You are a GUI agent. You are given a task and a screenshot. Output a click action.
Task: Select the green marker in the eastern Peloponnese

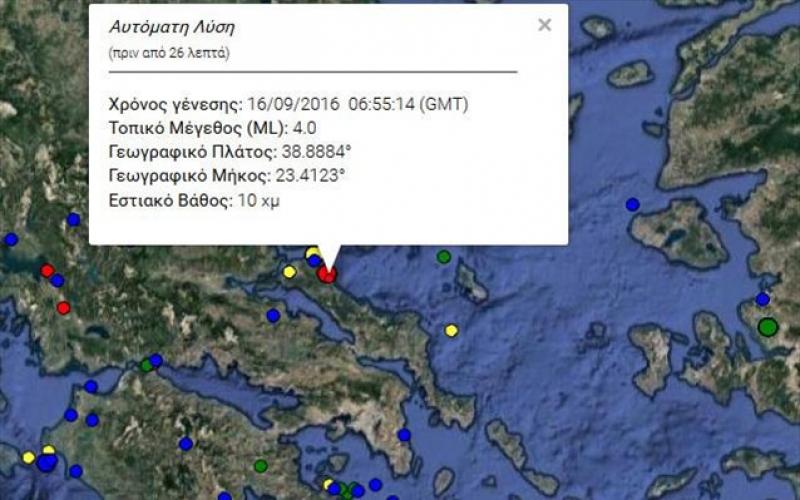coord(261,466)
